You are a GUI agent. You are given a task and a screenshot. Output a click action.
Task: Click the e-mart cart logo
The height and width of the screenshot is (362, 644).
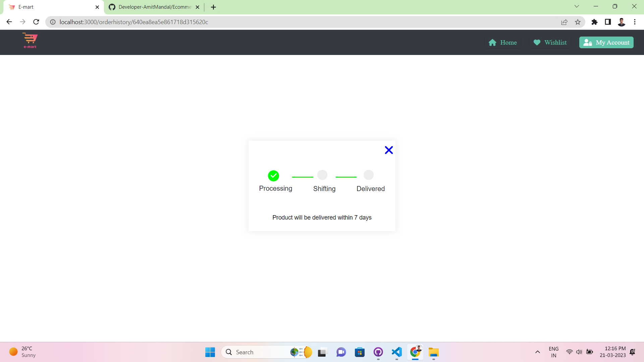(30, 41)
